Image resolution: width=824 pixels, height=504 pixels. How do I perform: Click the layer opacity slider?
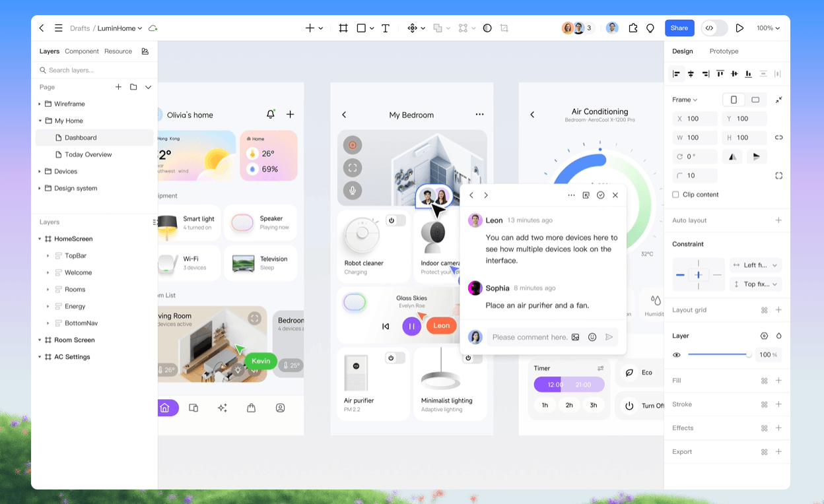pyautogui.click(x=718, y=355)
